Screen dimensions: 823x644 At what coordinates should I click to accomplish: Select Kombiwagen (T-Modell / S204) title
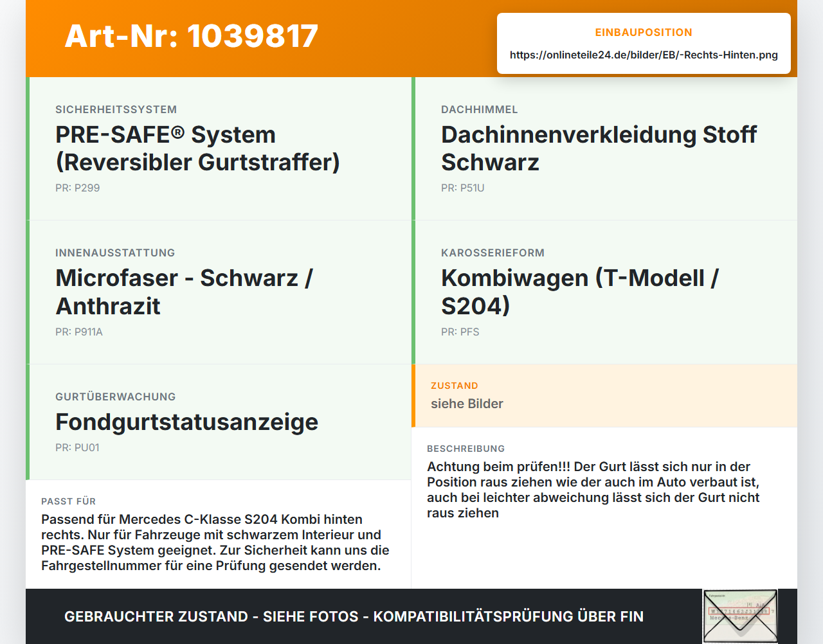pos(580,292)
